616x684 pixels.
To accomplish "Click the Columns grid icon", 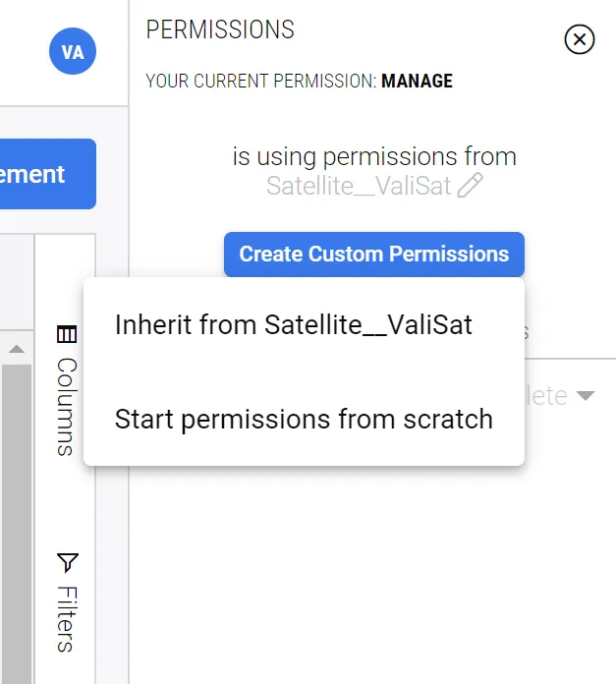I will (x=67, y=334).
